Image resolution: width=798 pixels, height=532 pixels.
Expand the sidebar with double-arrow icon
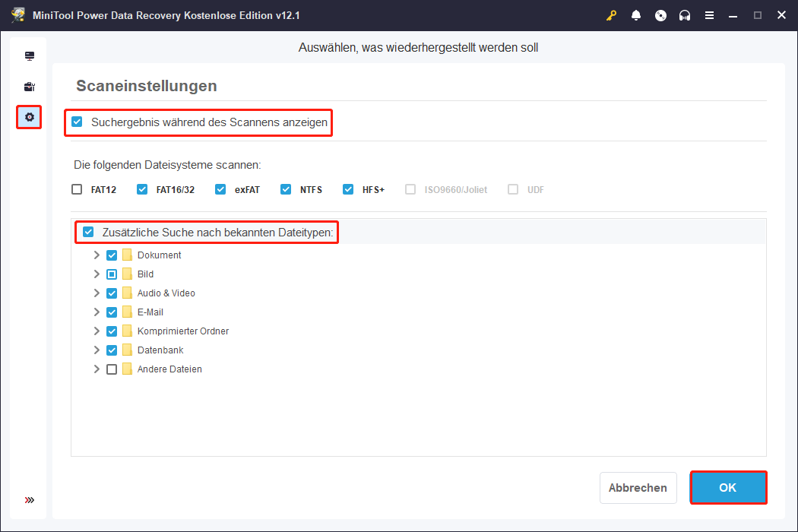point(30,500)
